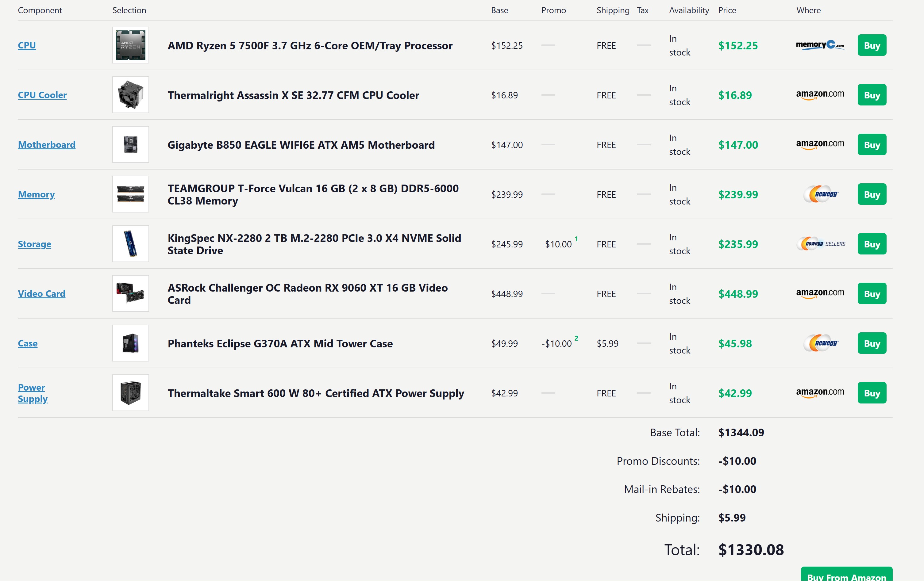Click the Thermaltake power supply thumbnail

130,393
